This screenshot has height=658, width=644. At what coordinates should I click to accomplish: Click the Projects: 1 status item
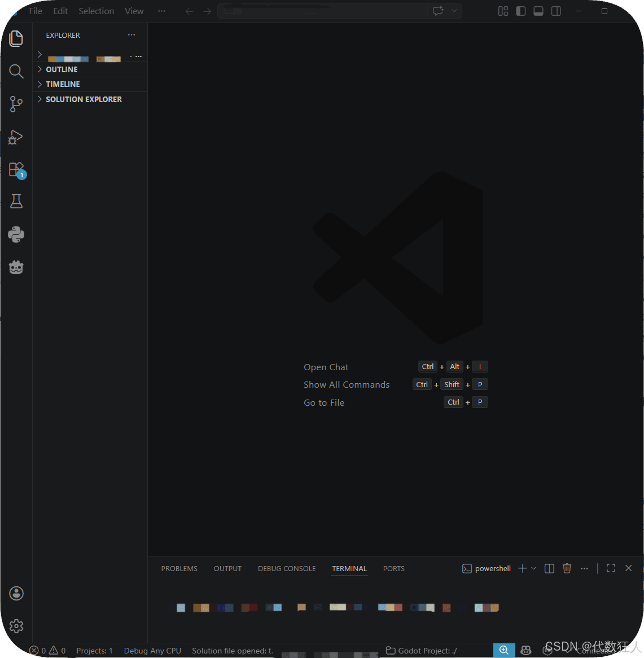point(94,651)
